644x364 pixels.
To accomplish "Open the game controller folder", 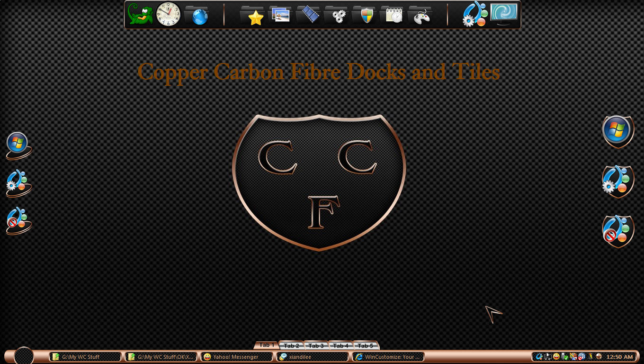I will pyautogui.click(x=421, y=15).
